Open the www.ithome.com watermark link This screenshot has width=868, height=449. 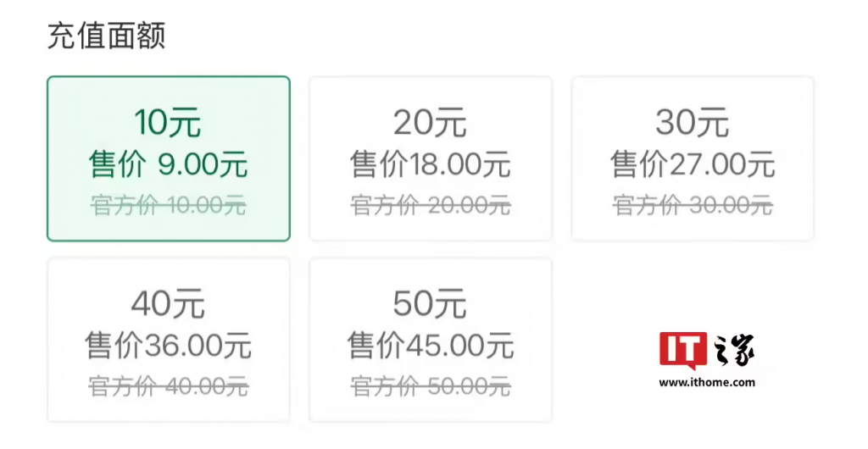pos(706,382)
